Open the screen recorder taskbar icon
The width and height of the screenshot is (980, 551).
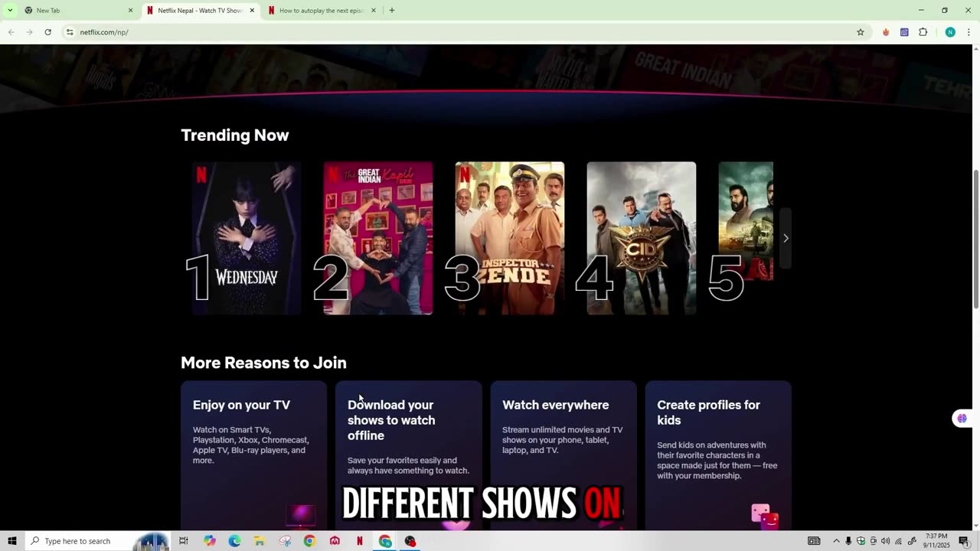[x=410, y=541]
